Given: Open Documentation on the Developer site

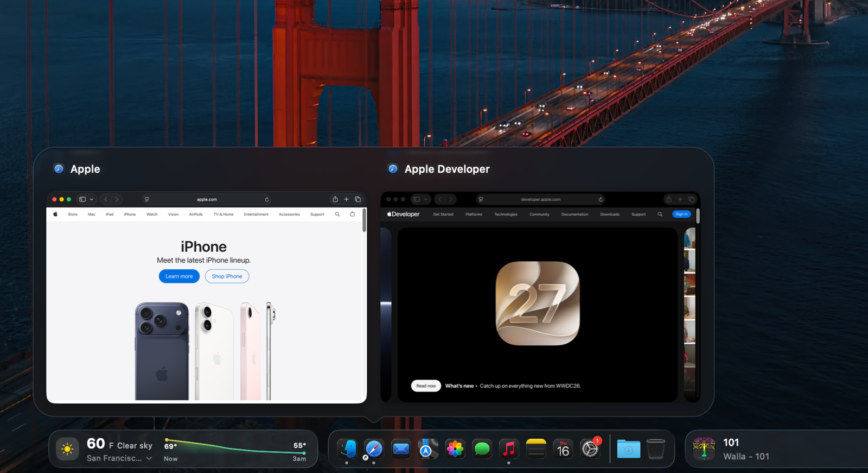Looking at the screenshot, I should 575,214.
